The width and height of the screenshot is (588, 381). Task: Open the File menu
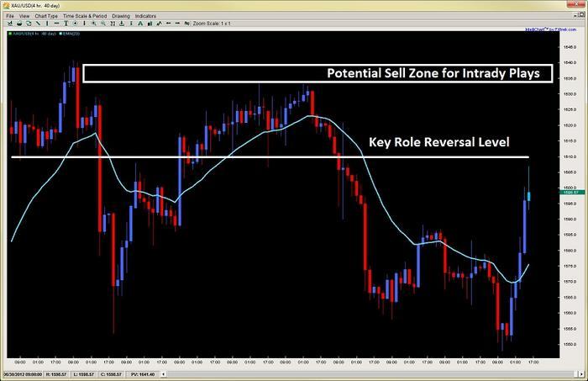click(x=10, y=16)
